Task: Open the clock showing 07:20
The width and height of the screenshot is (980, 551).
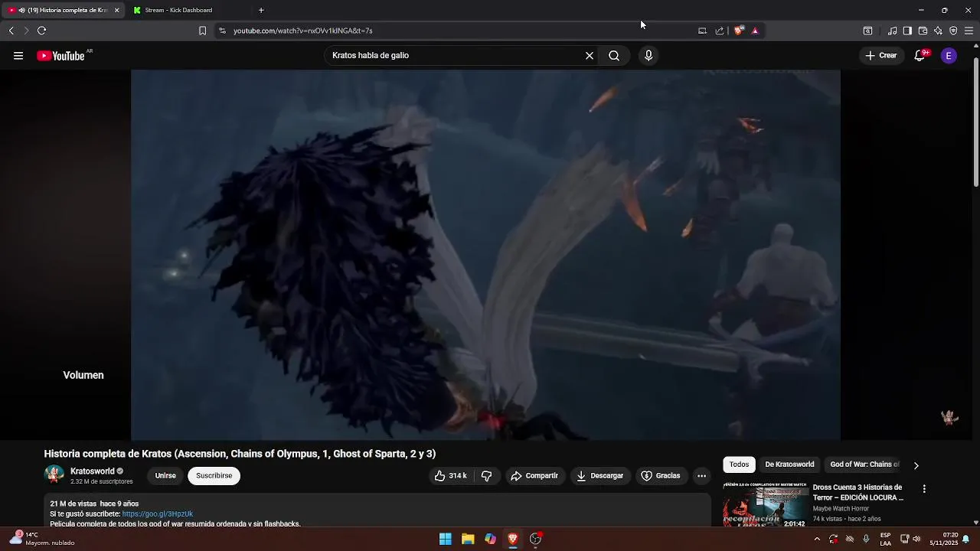Action: pyautogui.click(x=944, y=539)
